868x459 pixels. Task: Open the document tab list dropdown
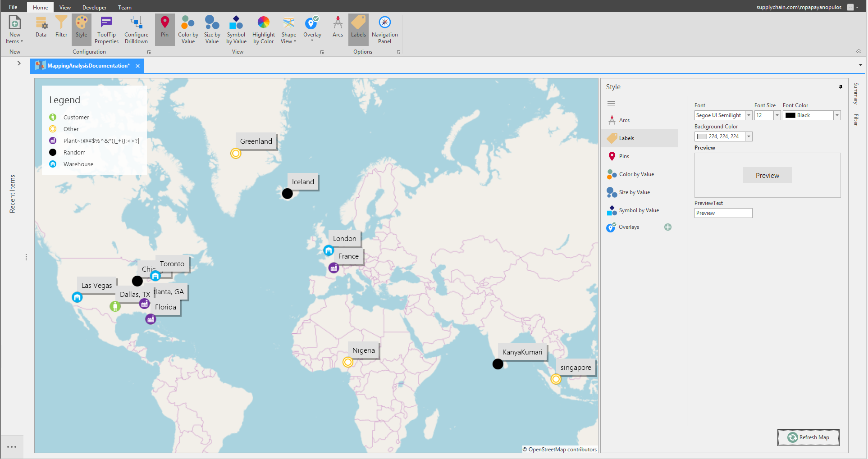tap(860, 65)
